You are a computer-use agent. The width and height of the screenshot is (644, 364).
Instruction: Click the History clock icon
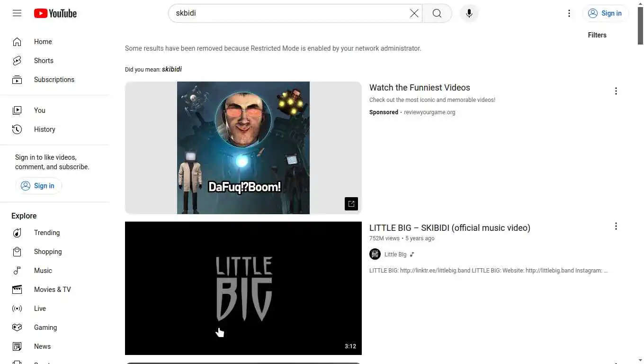17,129
